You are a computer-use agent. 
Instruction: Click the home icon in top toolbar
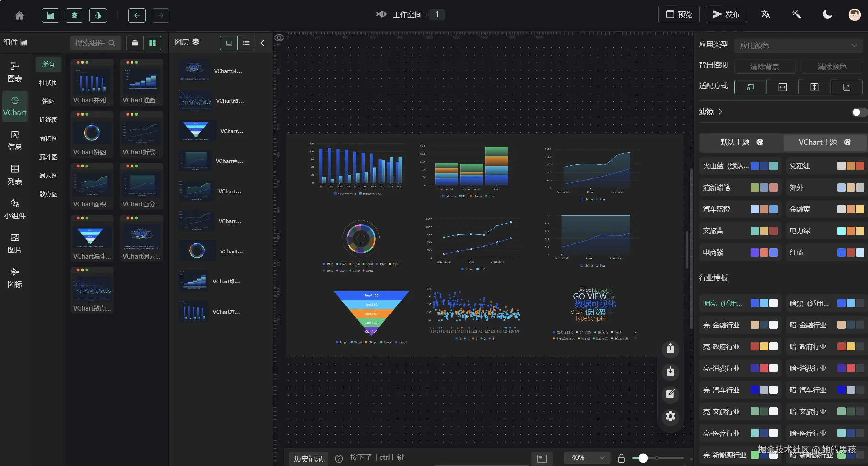(19, 15)
